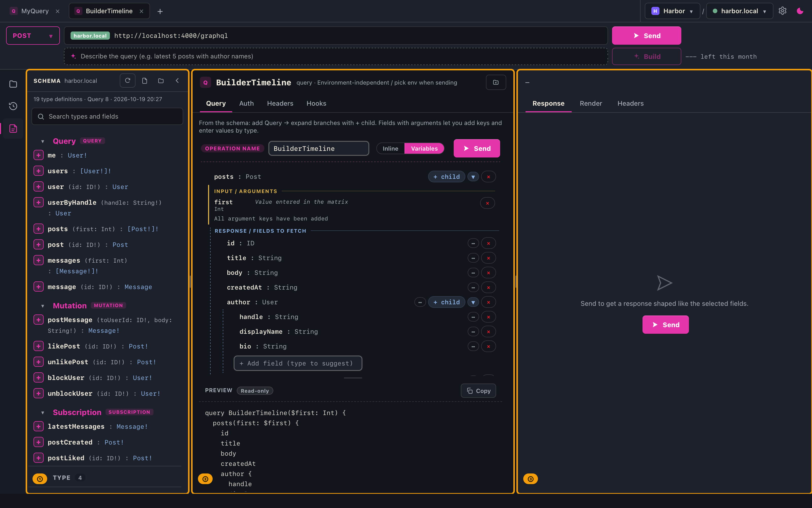Open options menu for createdAt field
The width and height of the screenshot is (812, 508).
coord(473,287)
